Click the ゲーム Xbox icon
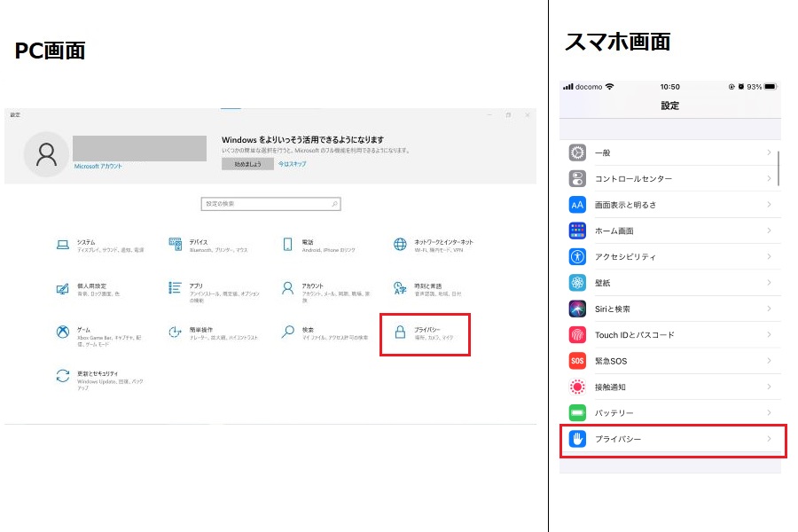798x532 pixels. pyautogui.click(x=63, y=332)
